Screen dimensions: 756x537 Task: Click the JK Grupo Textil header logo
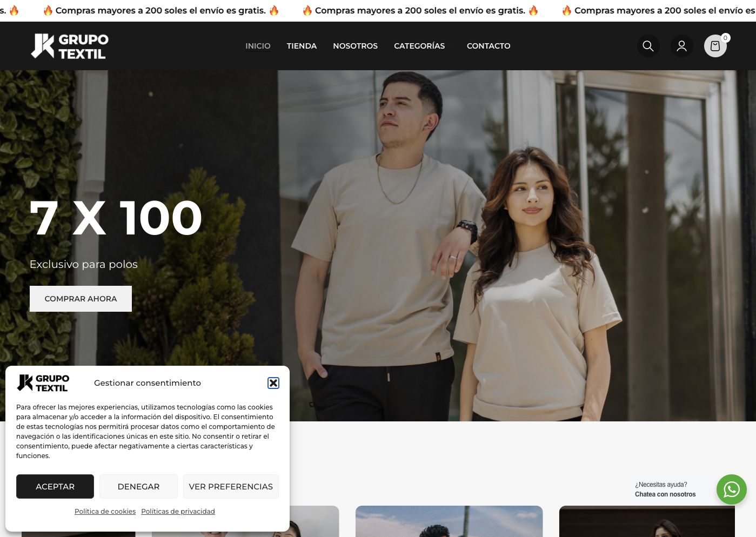click(70, 46)
